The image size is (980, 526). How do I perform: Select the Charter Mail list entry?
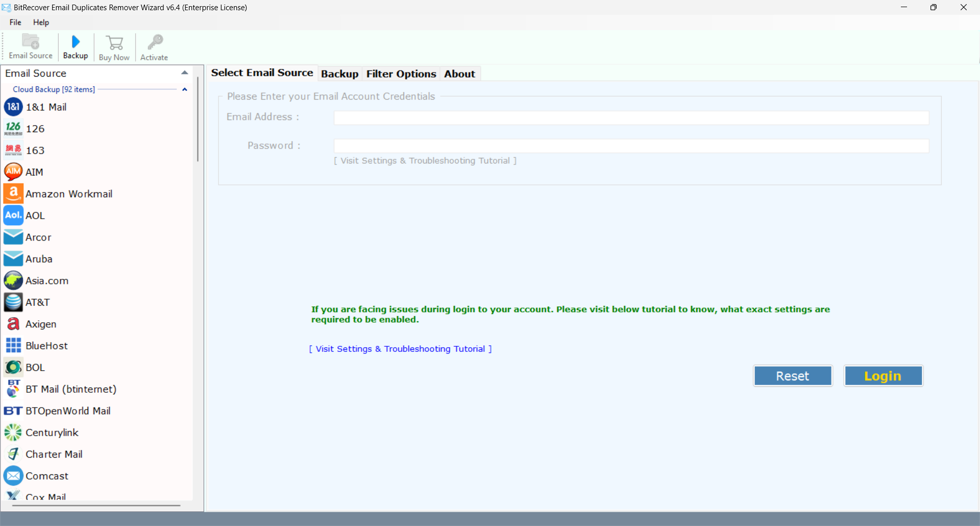[x=54, y=455]
